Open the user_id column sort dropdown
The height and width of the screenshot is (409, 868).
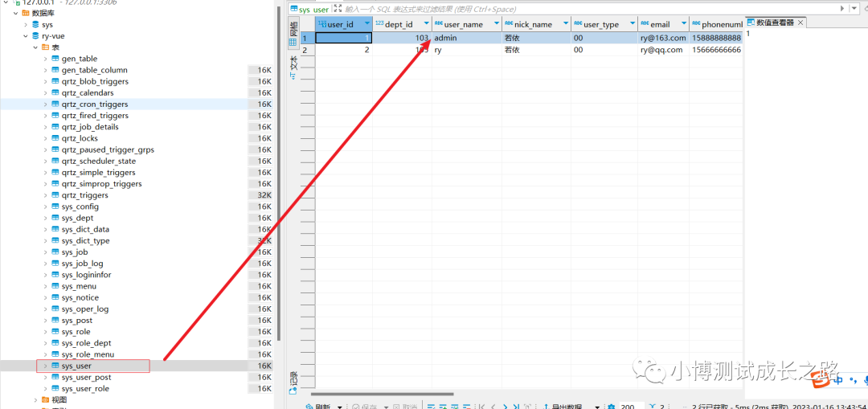click(x=366, y=24)
